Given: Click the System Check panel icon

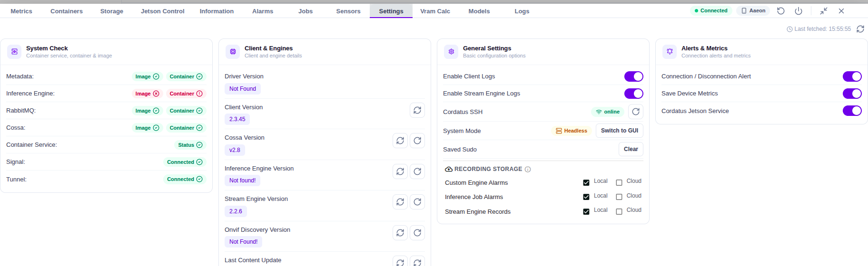Looking at the screenshot, I should 14,52.
